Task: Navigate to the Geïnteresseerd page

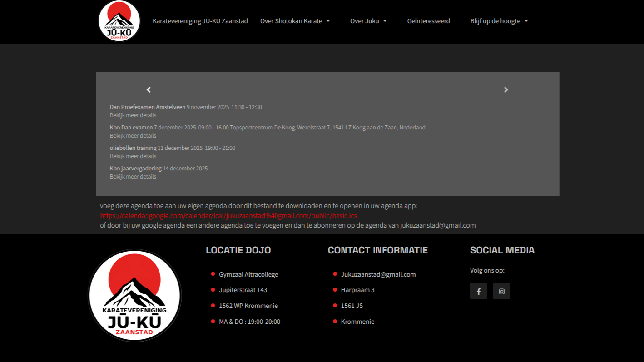Action: [x=428, y=21]
